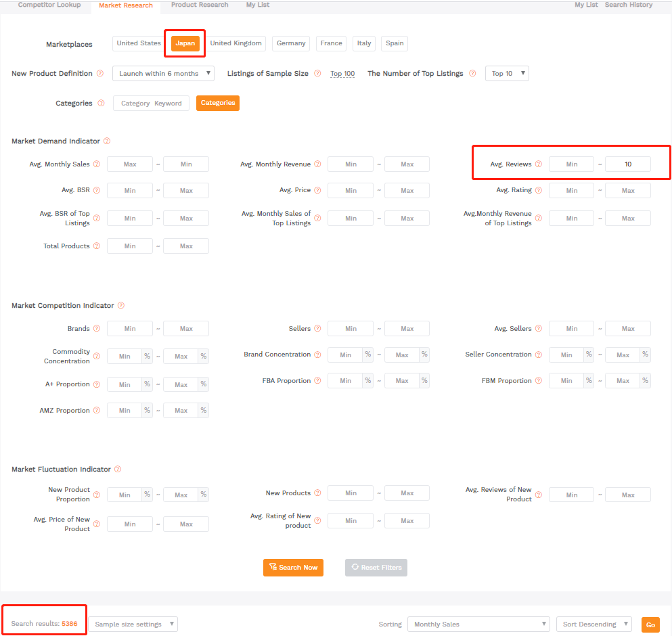Click help icon beside Brand Concentration
This screenshot has width=672, height=636.
[318, 355]
